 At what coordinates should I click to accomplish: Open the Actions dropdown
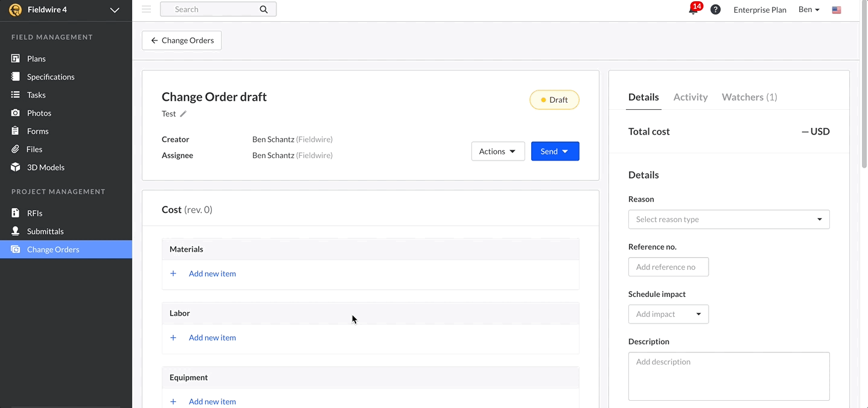(x=497, y=151)
